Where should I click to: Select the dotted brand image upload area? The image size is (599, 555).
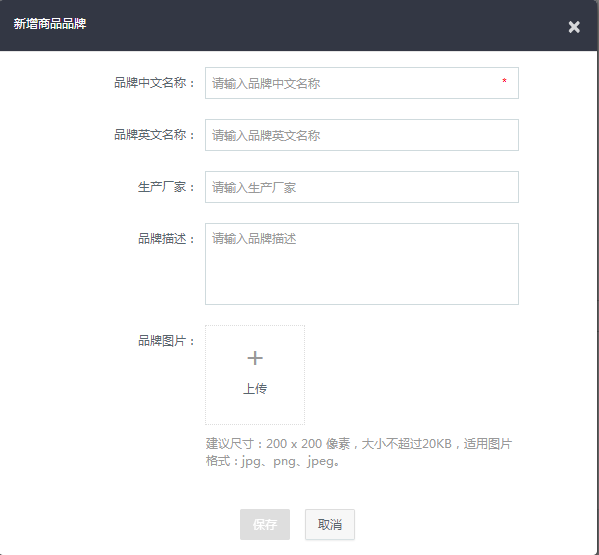tap(255, 375)
